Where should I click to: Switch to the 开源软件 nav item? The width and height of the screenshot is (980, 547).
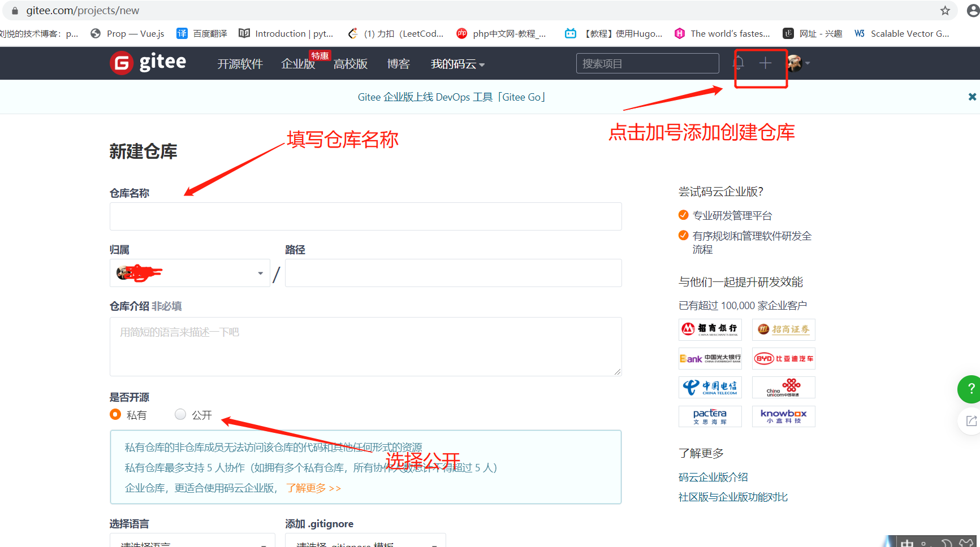coord(240,64)
